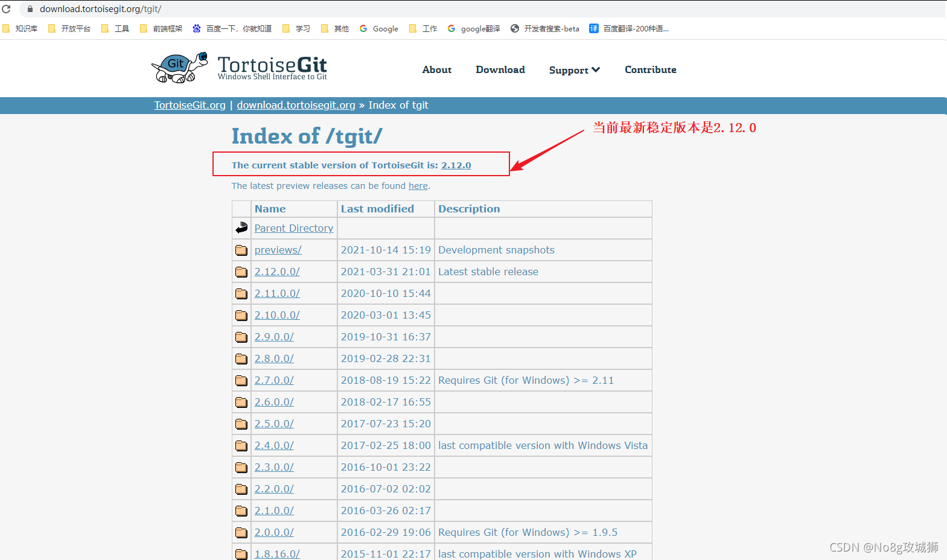Sort listing by Last modified header
Viewport: 947px width, 560px height.
point(377,209)
